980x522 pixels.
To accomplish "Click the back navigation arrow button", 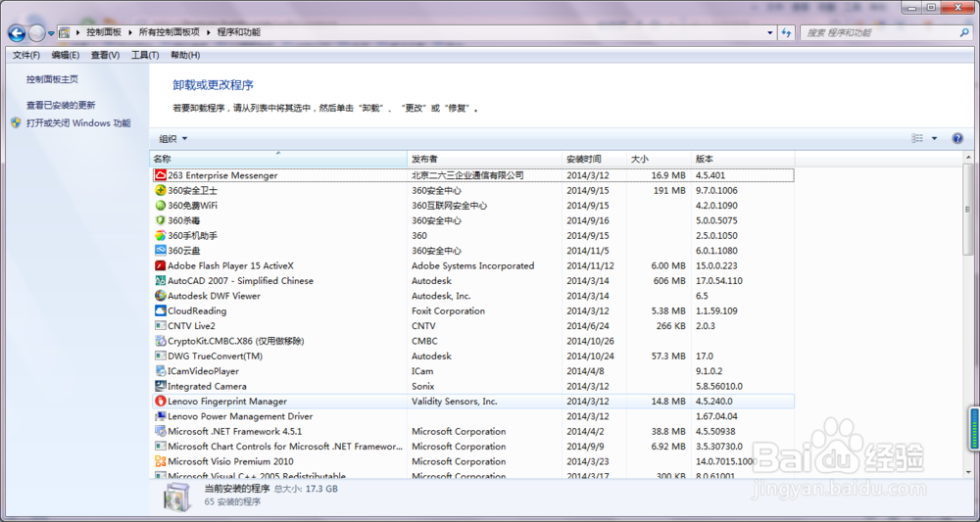I will (17, 32).
